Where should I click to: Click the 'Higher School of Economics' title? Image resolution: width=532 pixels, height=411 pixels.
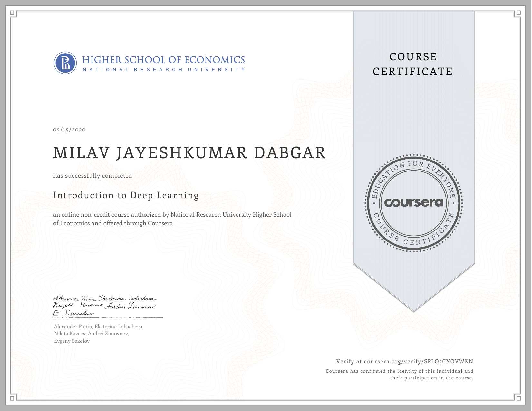[x=163, y=60]
